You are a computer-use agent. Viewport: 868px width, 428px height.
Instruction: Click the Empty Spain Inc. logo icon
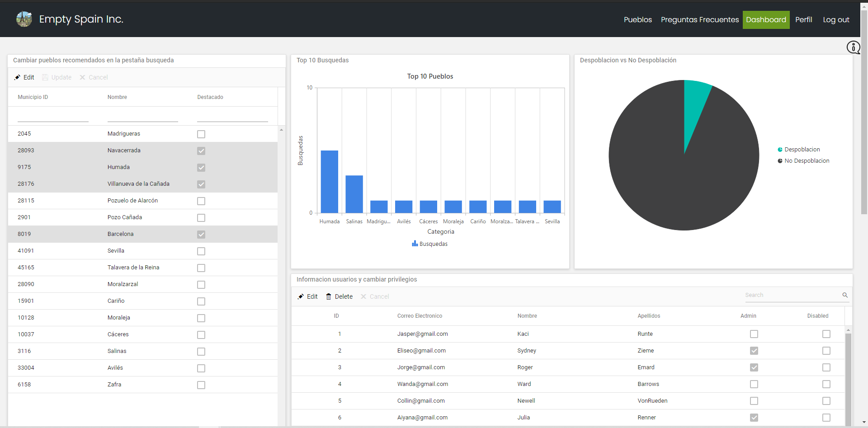tap(24, 19)
